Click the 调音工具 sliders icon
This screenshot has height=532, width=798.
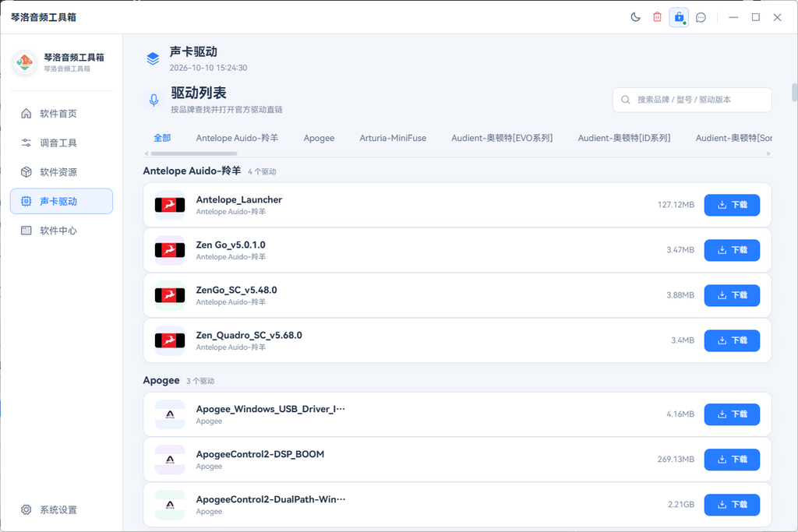26,143
